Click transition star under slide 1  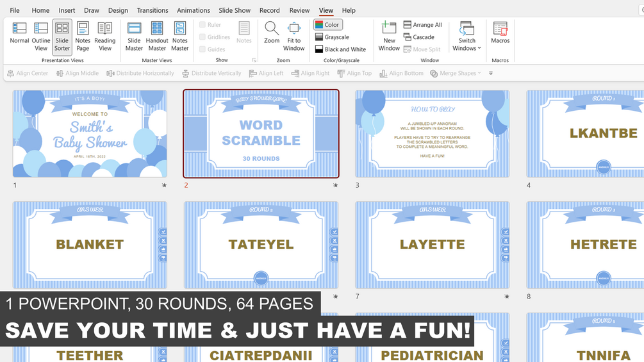click(x=164, y=186)
